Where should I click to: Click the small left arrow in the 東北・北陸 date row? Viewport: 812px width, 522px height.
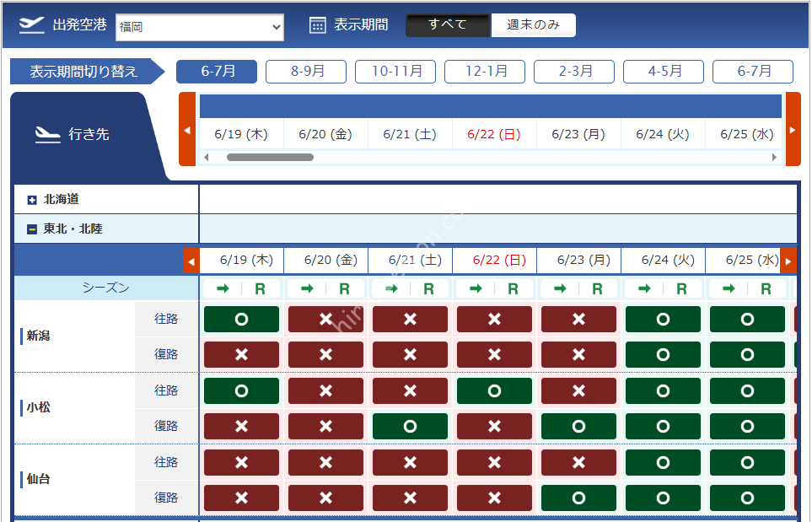(191, 261)
